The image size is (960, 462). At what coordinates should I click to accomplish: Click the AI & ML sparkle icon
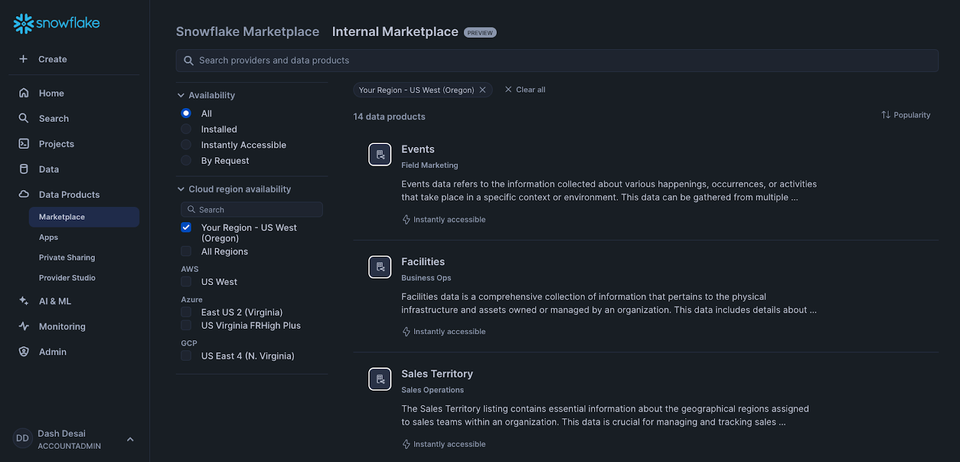coord(24,301)
